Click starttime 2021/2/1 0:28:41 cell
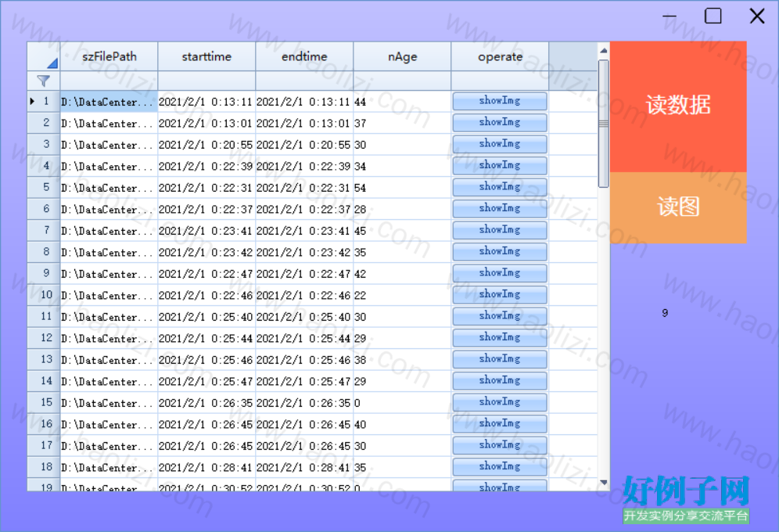 (x=206, y=467)
